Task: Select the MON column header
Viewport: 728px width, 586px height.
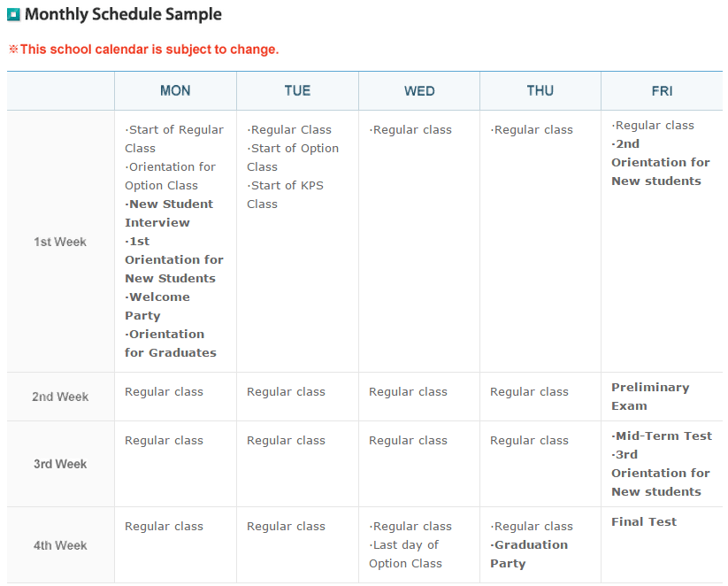Action: point(175,90)
